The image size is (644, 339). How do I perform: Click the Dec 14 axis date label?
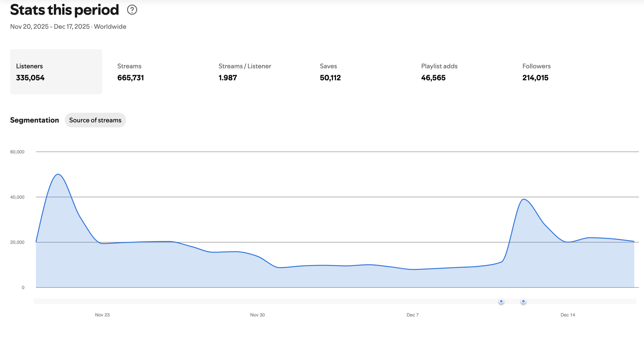pos(568,315)
